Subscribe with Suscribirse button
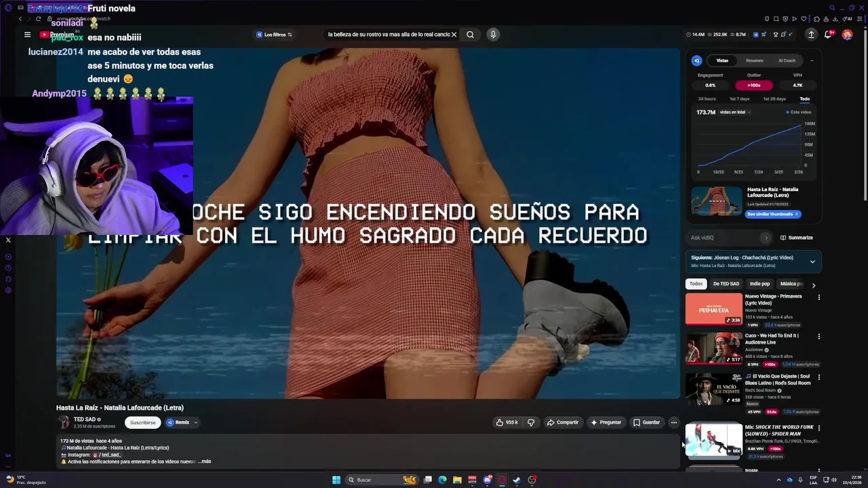The width and height of the screenshot is (868, 488). point(142,422)
